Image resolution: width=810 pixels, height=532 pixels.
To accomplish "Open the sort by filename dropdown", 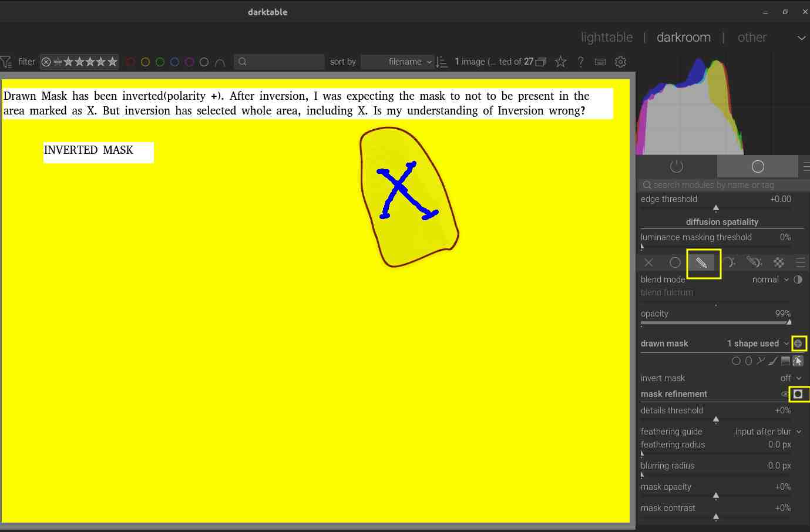I will click(397, 62).
